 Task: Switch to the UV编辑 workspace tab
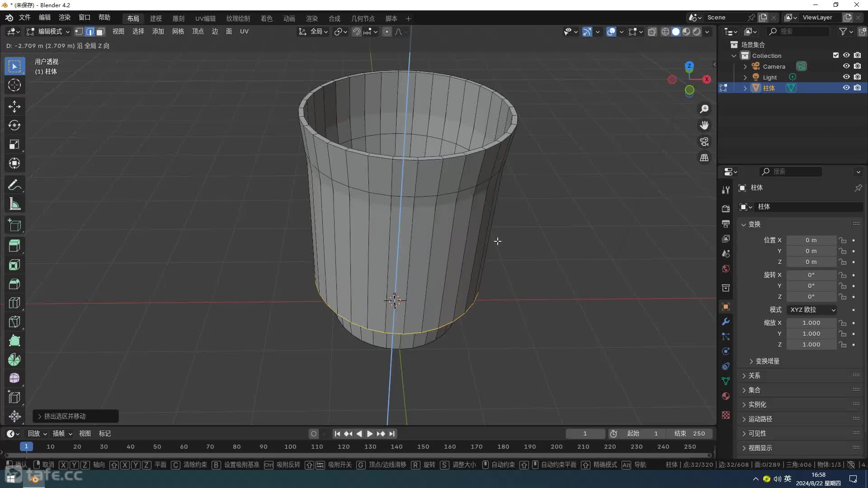(x=205, y=19)
